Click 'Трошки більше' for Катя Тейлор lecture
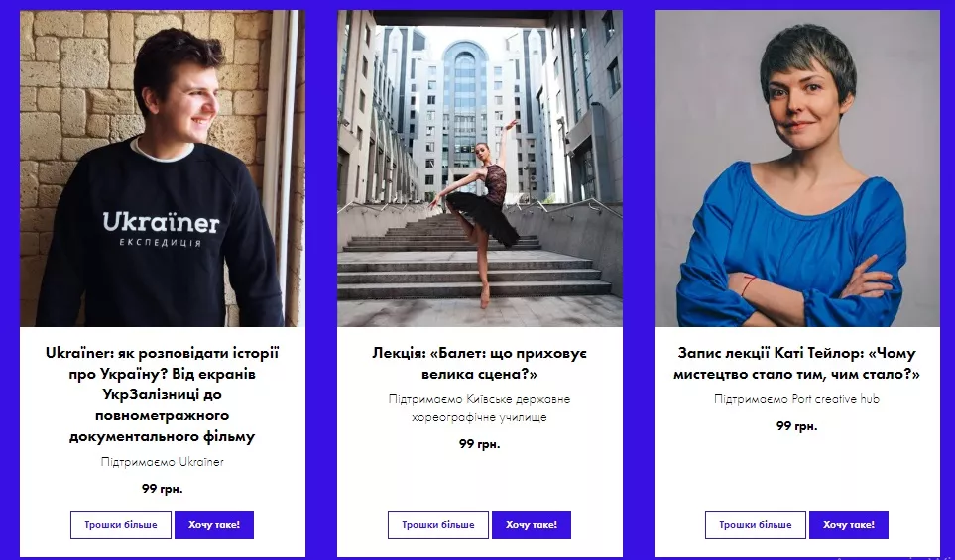 (756, 525)
